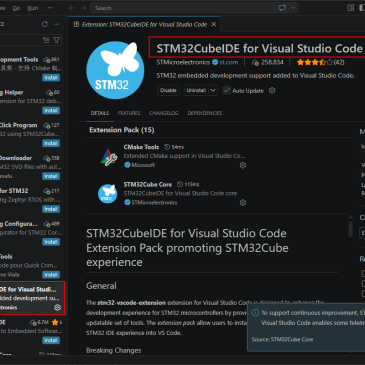Close the STM32CubeIDE extension tab

tap(214, 24)
